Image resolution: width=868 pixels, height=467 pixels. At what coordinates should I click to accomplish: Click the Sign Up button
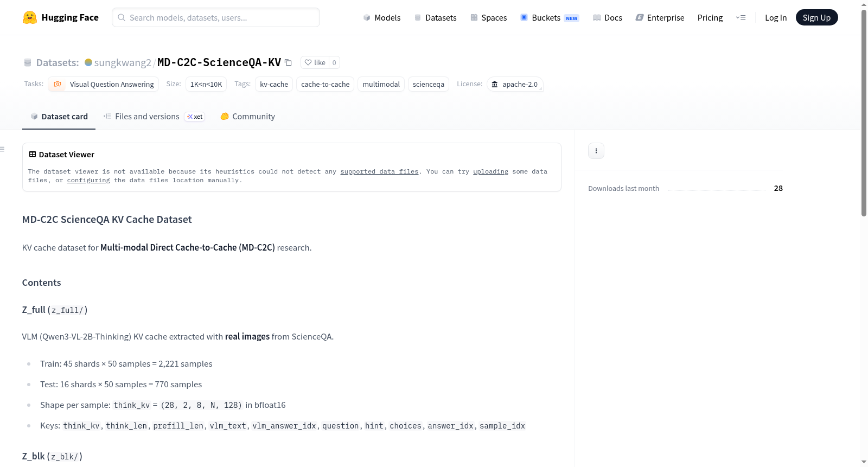(x=816, y=17)
